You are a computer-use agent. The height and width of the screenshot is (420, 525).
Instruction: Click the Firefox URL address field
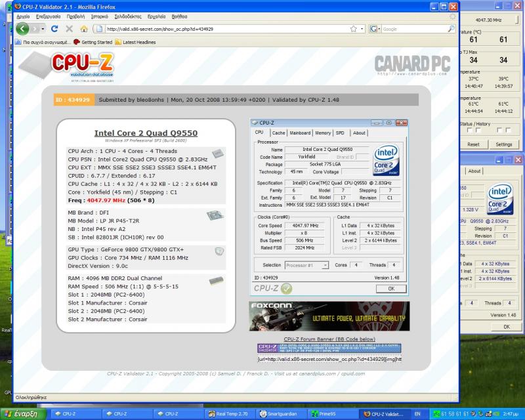click(x=228, y=29)
